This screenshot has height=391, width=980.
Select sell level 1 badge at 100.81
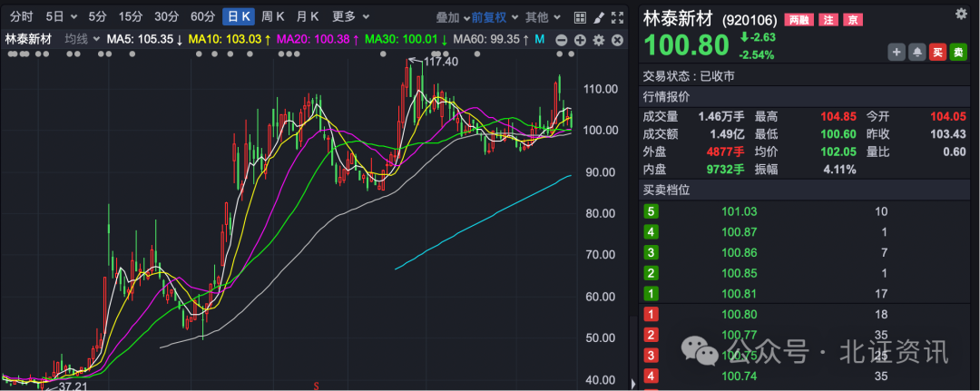point(652,294)
